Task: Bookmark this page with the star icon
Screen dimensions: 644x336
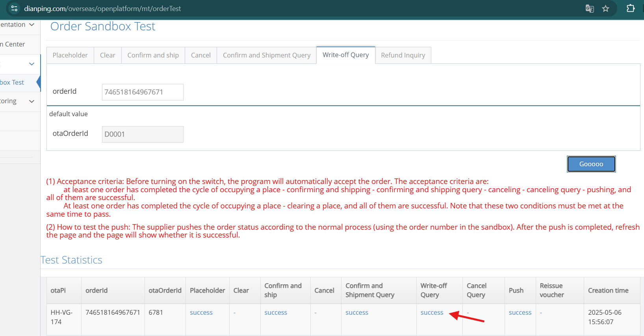Action: point(605,9)
